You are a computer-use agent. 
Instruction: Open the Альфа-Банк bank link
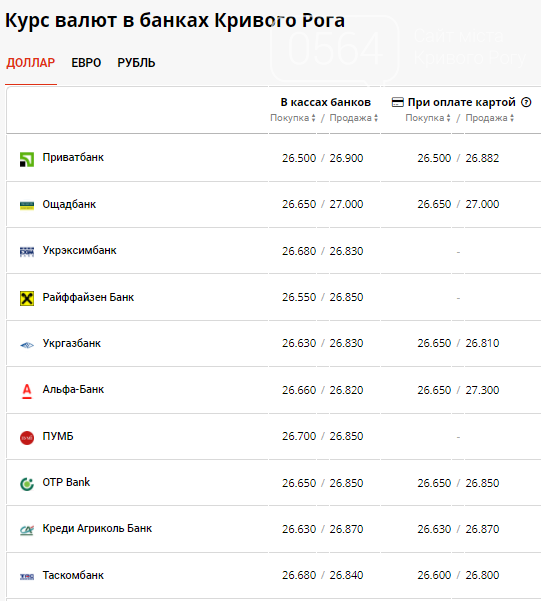pos(73,389)
